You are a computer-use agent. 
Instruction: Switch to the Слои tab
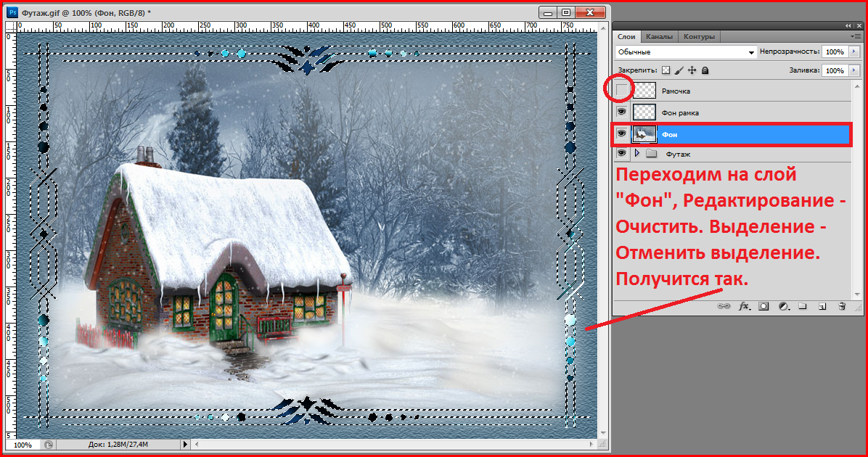click(626, 36)
